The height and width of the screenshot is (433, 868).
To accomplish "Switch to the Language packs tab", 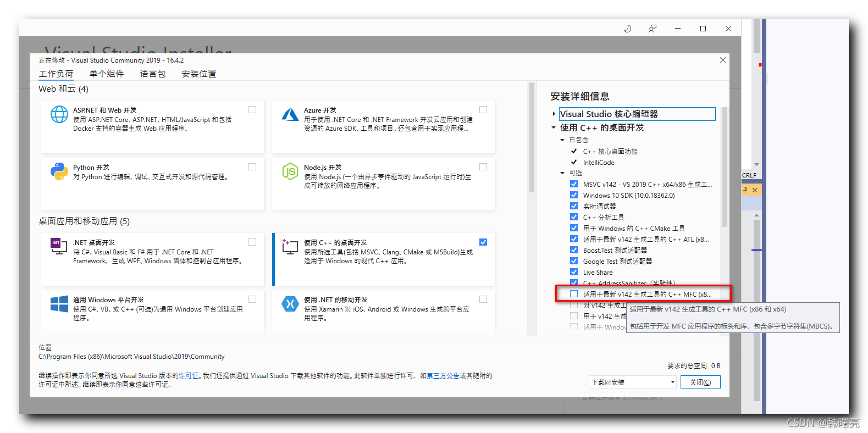I will tap(153, 74).
